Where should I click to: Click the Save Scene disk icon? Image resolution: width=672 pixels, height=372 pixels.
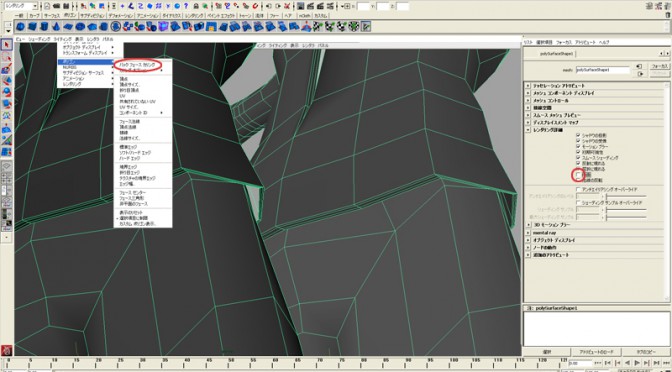[66, 6]
